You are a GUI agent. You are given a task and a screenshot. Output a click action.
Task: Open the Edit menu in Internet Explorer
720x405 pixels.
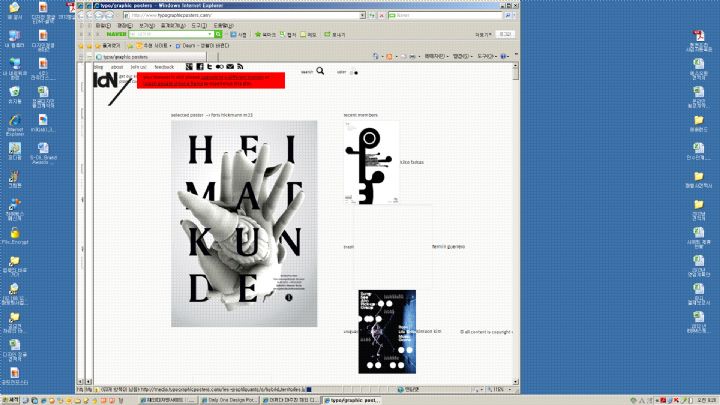coord(125,26)
